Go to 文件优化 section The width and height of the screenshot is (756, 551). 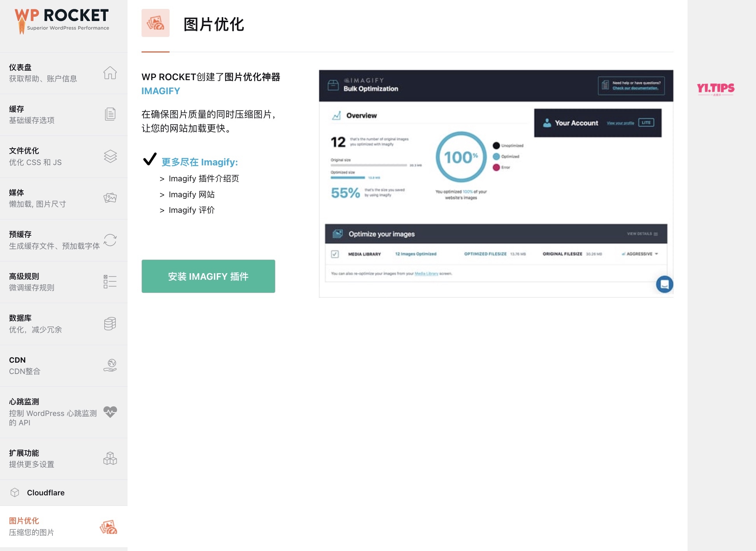click(x=64, y=157)
